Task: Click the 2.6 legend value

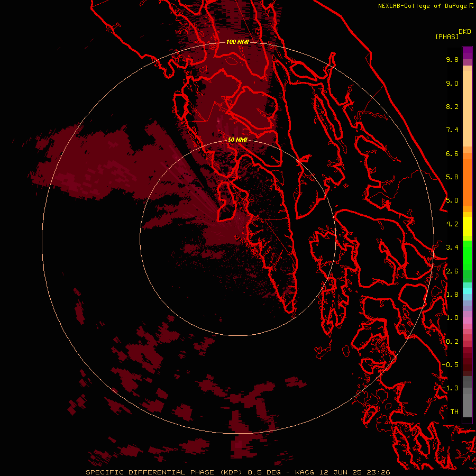Action: tap(452, 271)
